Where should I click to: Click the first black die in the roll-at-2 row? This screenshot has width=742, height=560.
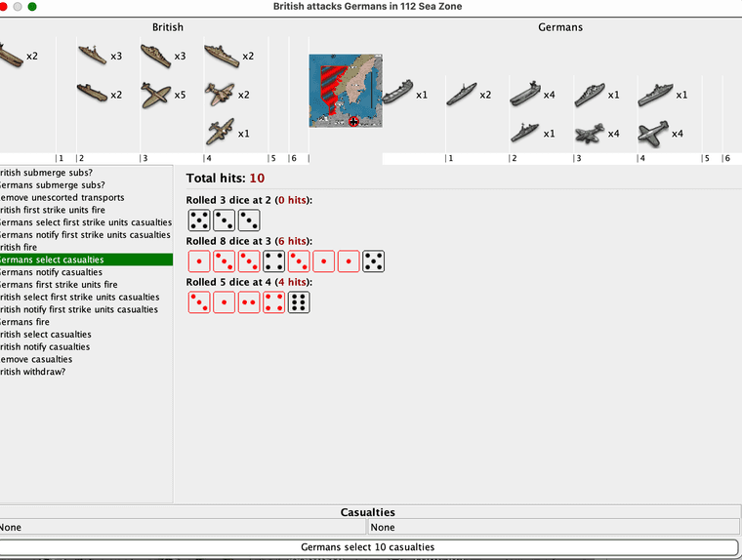(x=199, y=220)
